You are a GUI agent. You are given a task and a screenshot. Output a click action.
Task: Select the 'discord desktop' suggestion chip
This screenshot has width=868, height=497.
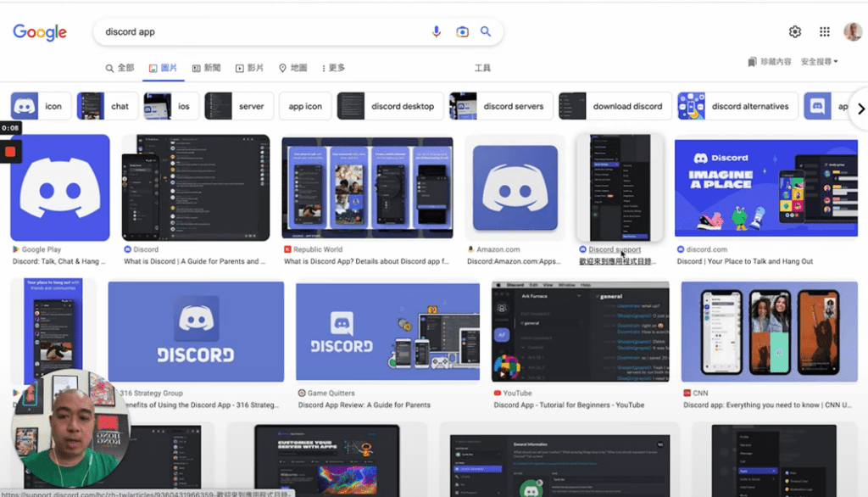(390, 106)
